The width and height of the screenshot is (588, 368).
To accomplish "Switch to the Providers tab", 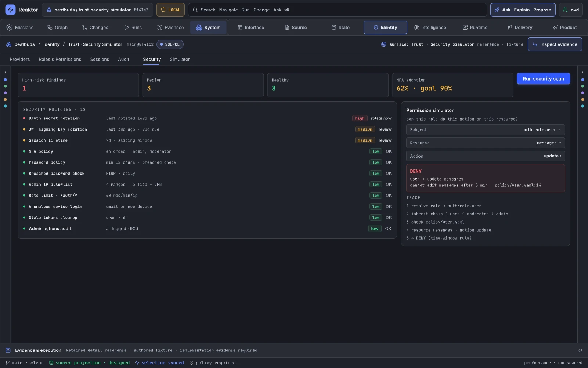I will point(20,59).
